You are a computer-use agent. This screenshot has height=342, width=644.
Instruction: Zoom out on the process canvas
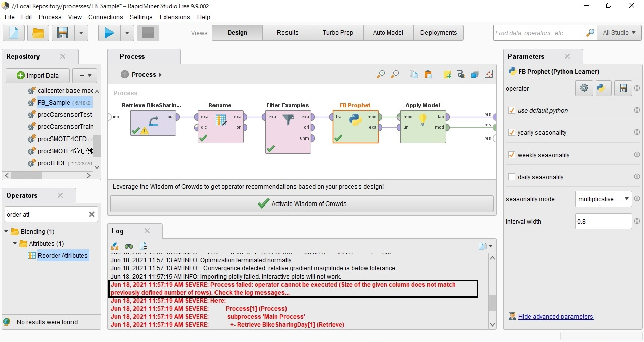[x=395, y=74]
